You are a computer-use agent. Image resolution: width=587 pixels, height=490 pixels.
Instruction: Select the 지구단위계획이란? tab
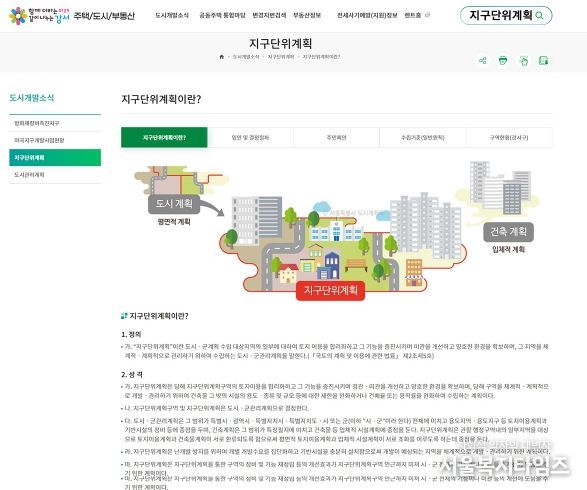164,137
